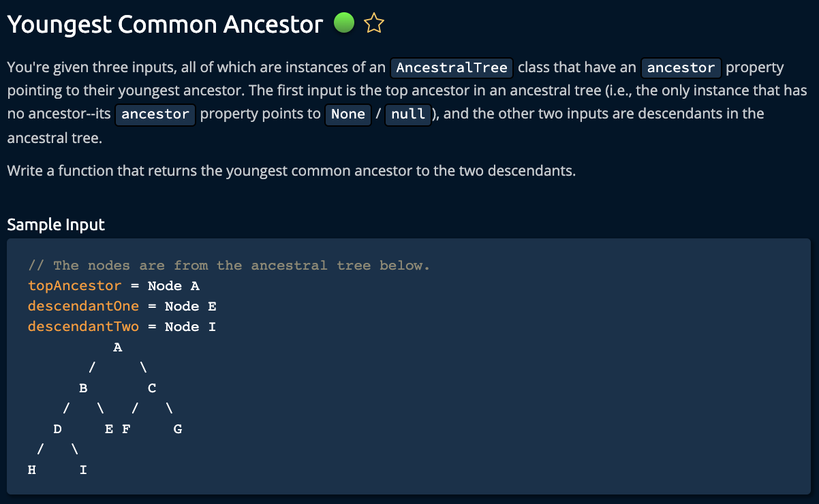
Task: Click the ancestor code badge following 'ancestor--its'
Action: tap(155, 114)
